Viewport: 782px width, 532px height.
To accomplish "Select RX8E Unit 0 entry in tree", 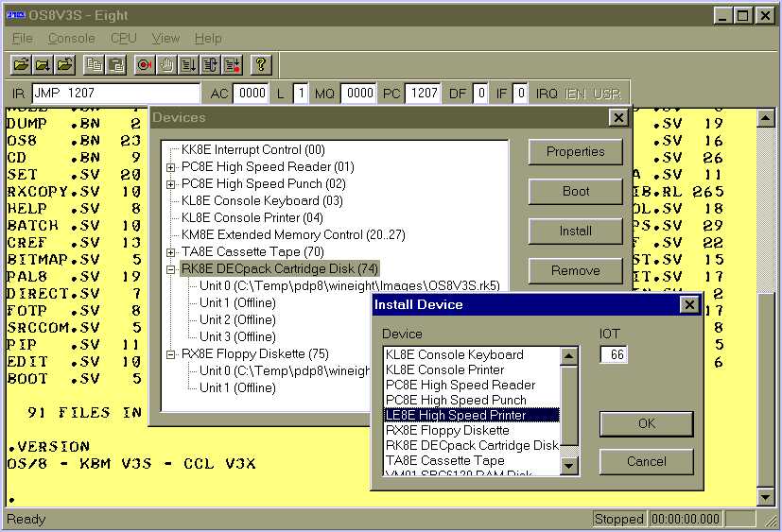I will (285, 370).
